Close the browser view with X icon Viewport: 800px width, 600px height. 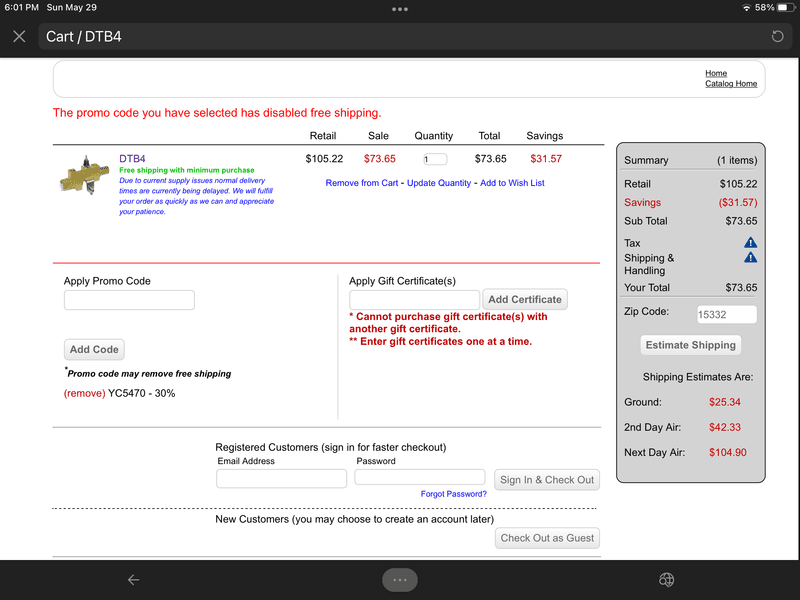pos(19,37)
